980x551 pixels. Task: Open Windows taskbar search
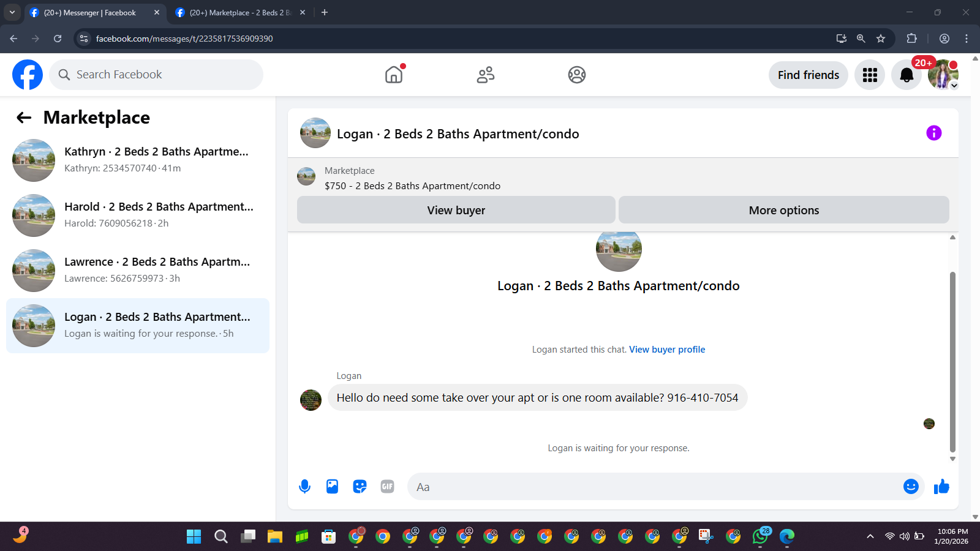click(221, 537)
